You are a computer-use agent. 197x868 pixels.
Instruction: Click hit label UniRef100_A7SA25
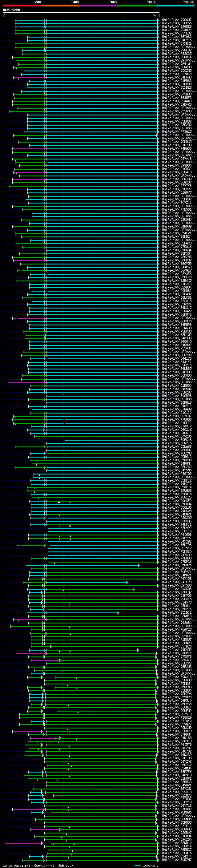177,132
